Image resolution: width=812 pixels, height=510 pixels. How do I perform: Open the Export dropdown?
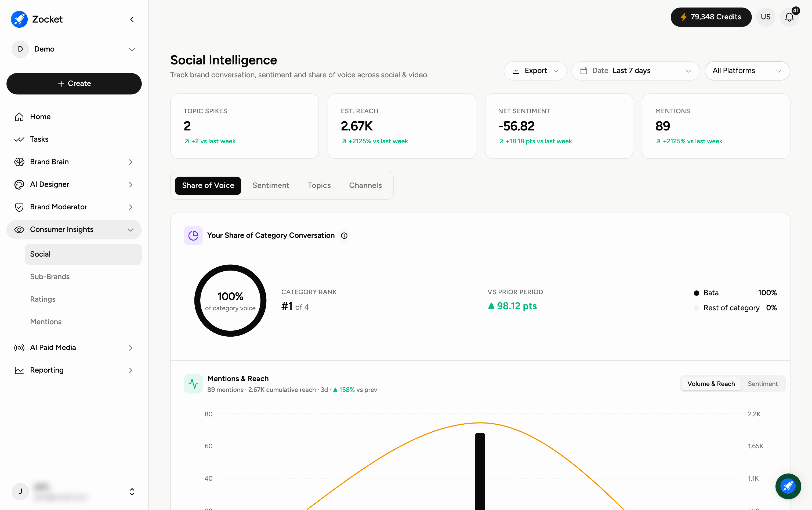point(535,71)
